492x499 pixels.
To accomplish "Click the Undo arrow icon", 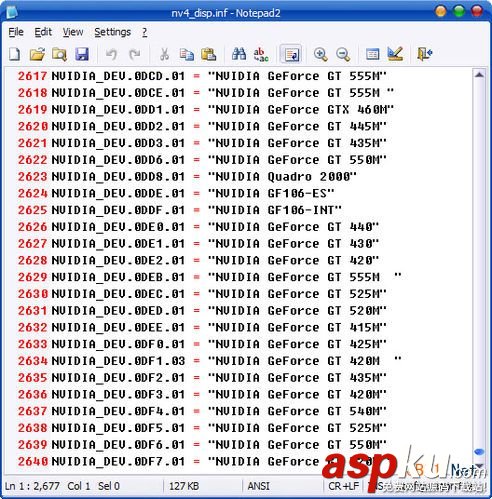I will [111, 54].
